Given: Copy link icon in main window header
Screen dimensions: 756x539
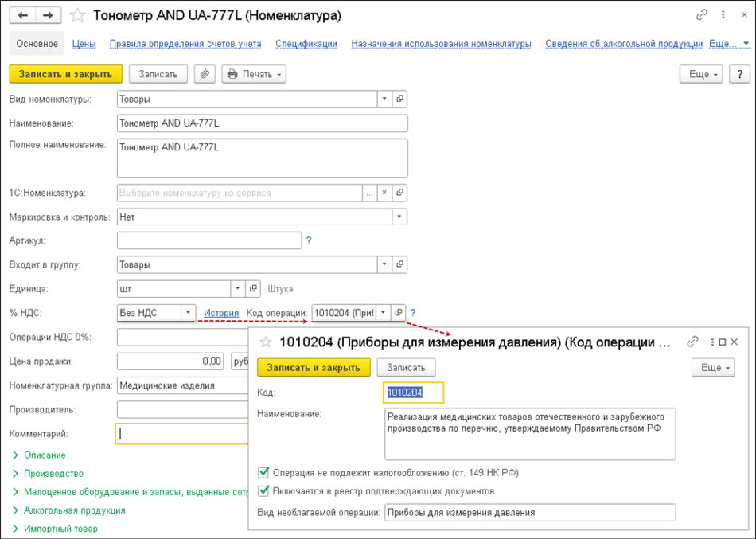Looking at the screenshot, I should (701, 14).
